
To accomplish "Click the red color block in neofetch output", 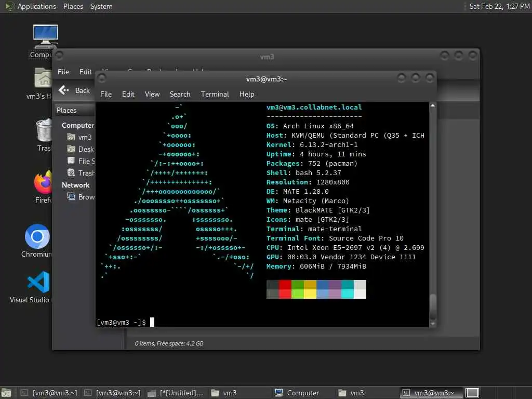I will (285, 289).
